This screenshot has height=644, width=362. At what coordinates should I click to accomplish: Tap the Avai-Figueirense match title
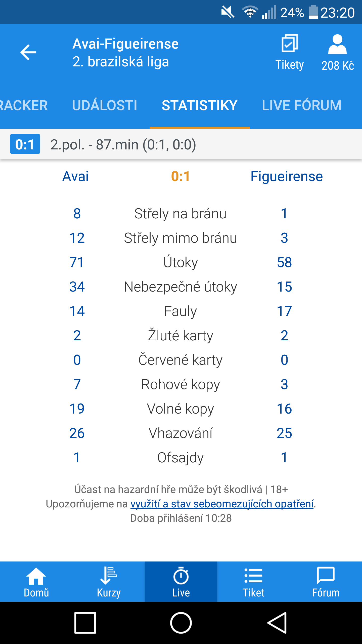[125, 44]
